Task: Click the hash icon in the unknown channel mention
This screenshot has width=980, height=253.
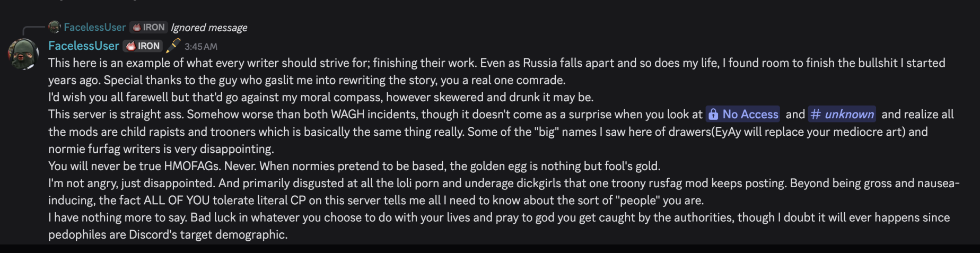Action: [816, 114]
